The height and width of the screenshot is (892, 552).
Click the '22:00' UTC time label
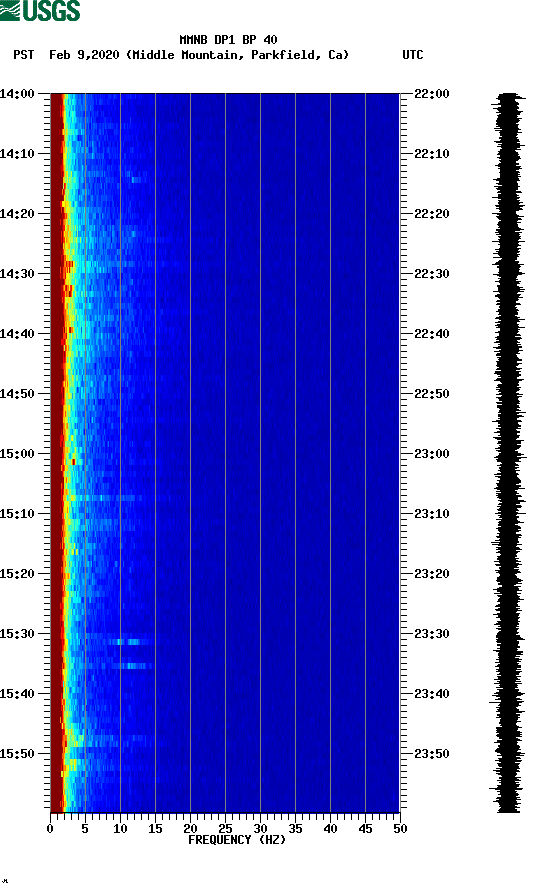432,94
